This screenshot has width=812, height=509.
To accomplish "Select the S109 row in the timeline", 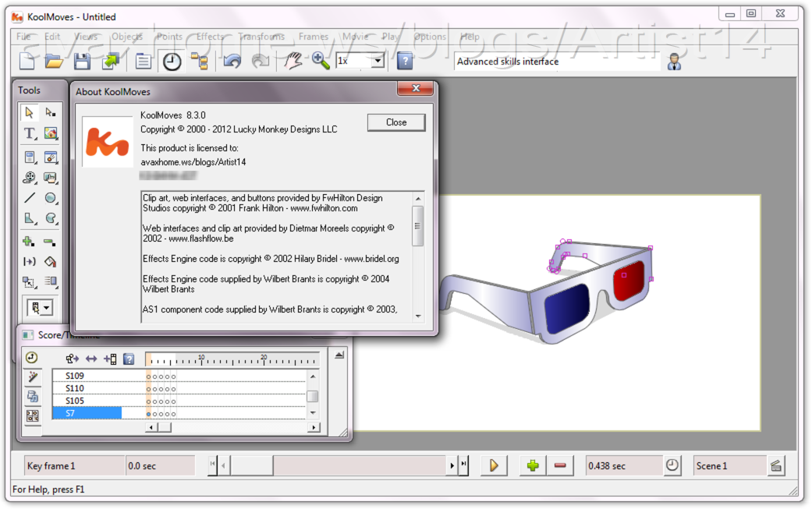I will [179, 376].
